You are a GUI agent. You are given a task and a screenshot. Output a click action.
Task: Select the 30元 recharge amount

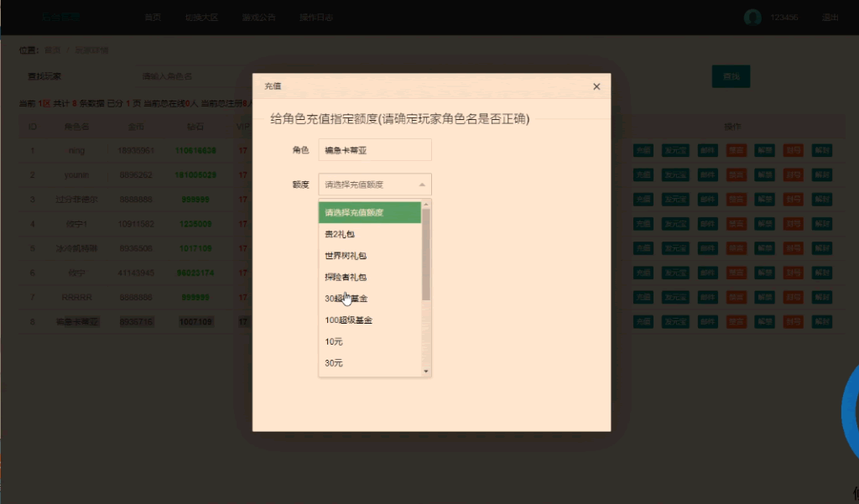(369, 363)
